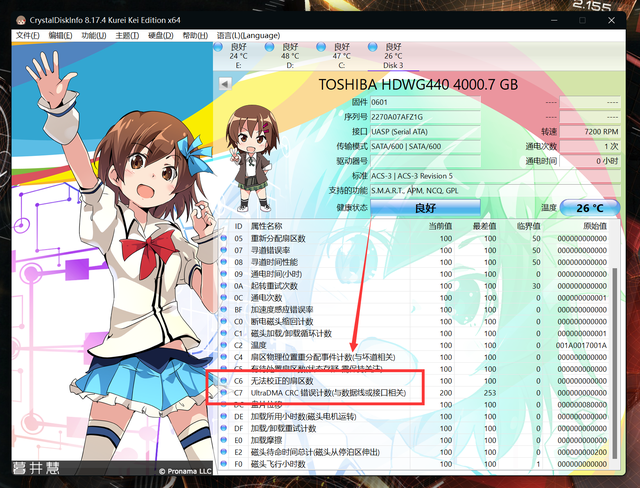Click the power on hours field 0 小时
This screenshot has width=640, height=488.
tap(590, 161)
